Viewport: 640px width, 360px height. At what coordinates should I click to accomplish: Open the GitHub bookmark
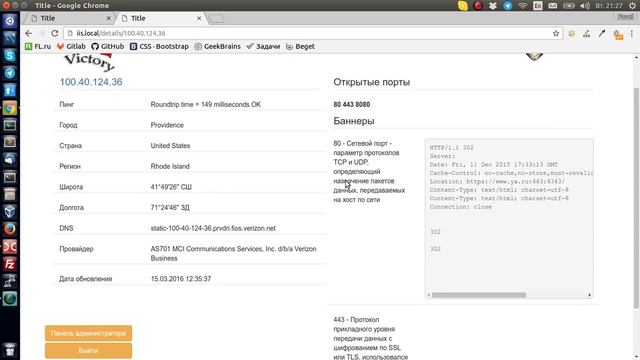(108, 47)
